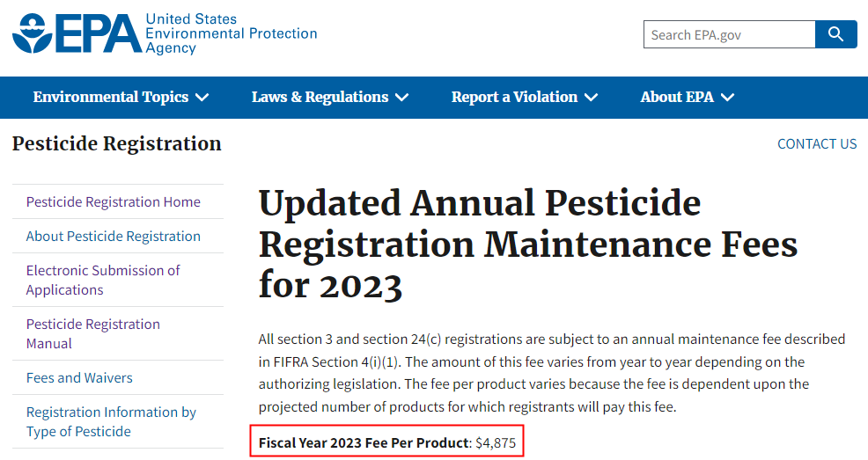Click the Pesticide Registration section heading

point(117,143)
